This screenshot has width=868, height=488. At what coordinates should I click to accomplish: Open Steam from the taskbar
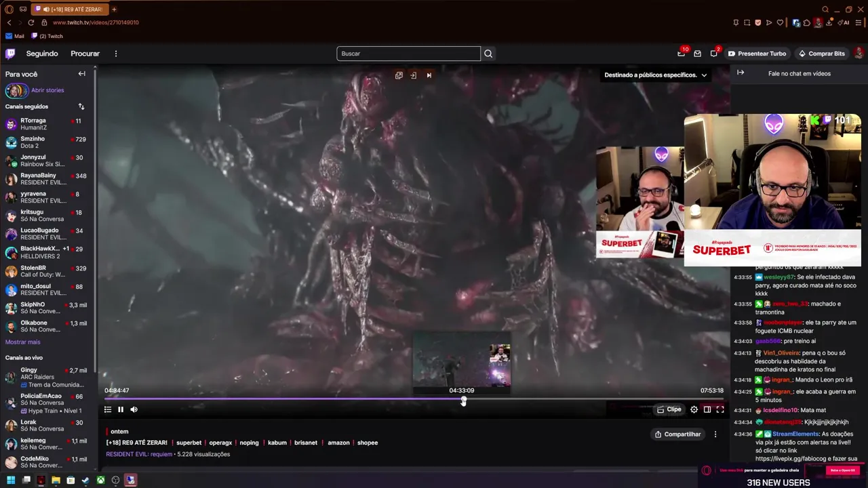[85, 481]
